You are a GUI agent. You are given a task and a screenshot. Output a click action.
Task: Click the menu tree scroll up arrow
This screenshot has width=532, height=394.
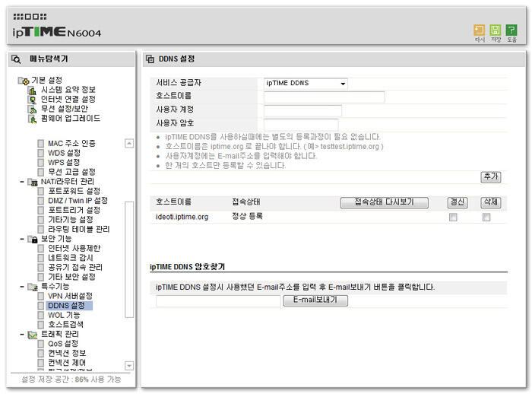(129, 144)
